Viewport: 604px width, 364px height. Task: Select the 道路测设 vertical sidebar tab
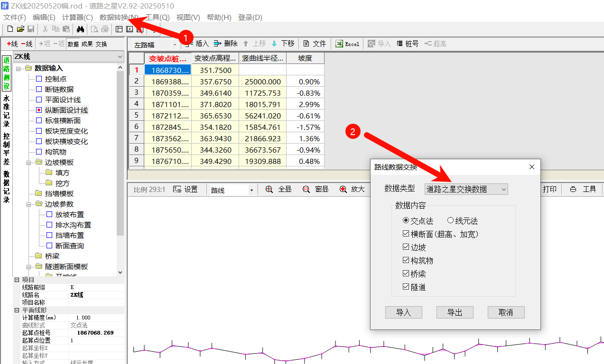(6, 73)
